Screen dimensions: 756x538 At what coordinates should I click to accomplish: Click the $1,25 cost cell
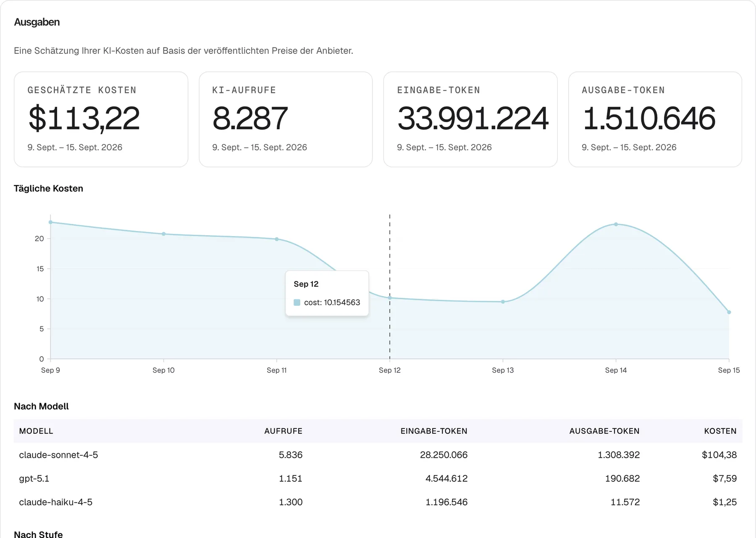coord(724,502)
